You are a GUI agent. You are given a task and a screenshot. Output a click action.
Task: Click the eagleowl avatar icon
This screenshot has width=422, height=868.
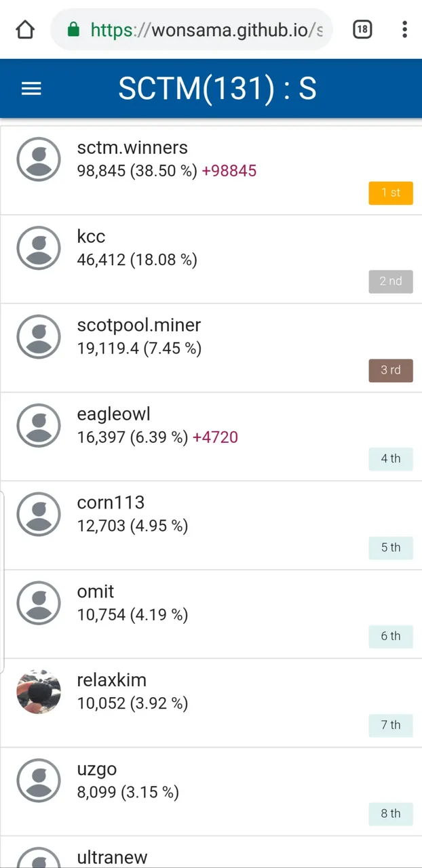click(x=39, y=426)
